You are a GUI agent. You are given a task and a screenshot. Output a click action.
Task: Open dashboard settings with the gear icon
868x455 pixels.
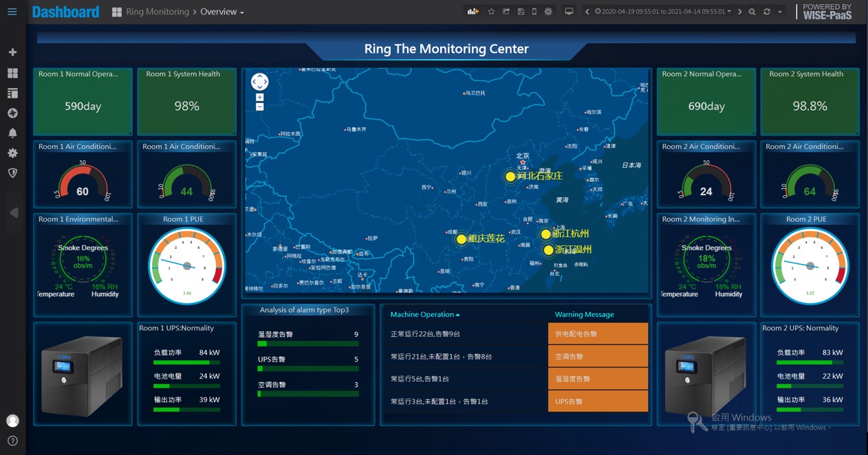click(549, 12)
